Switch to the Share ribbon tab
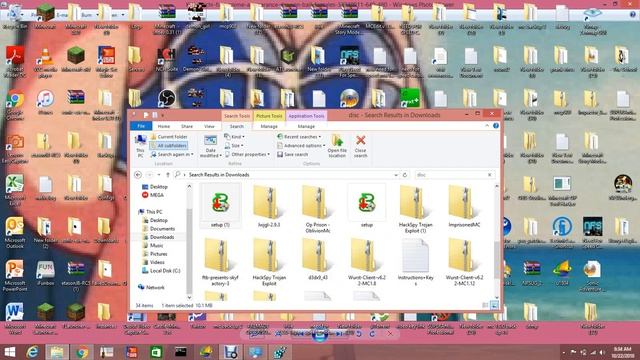This screenshot has width=640, height=360. (187, 126)
